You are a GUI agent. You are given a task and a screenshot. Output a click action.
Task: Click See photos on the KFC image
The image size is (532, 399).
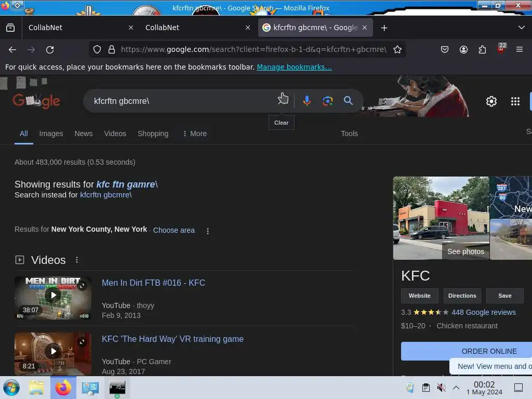[x=465, y=252]
